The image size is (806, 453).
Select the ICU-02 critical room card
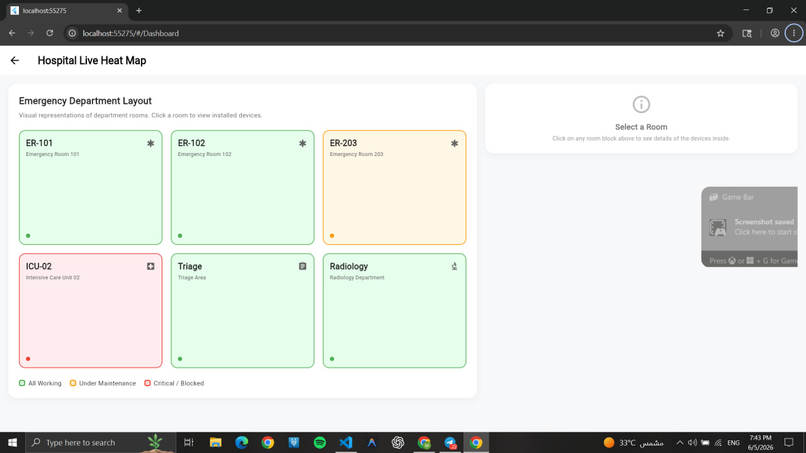click(90, 311)
